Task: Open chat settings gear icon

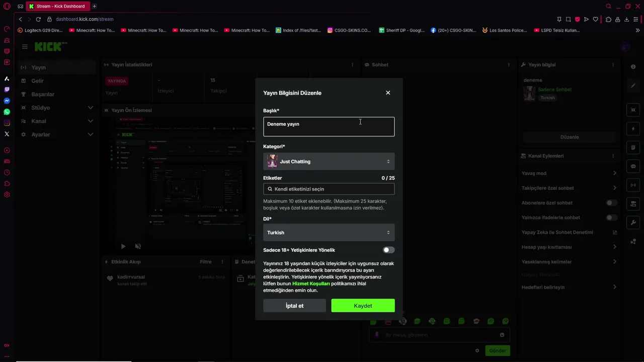Action: [x=477, y=350]
